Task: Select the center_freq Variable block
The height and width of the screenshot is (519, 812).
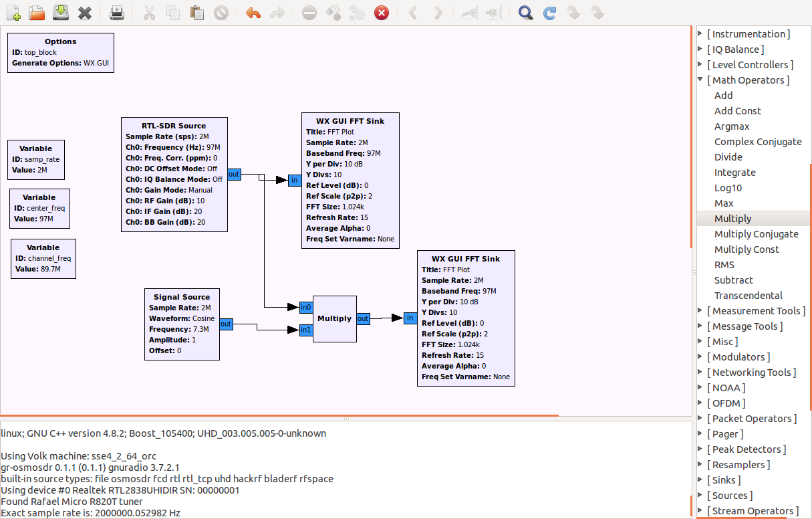Action: [39, 209]
